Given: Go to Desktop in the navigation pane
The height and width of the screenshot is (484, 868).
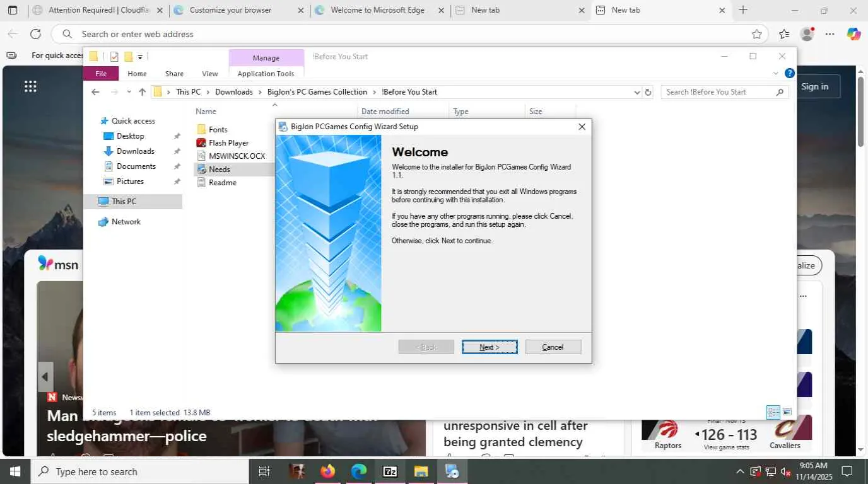Looking at the screenshot, I should 130,136.
